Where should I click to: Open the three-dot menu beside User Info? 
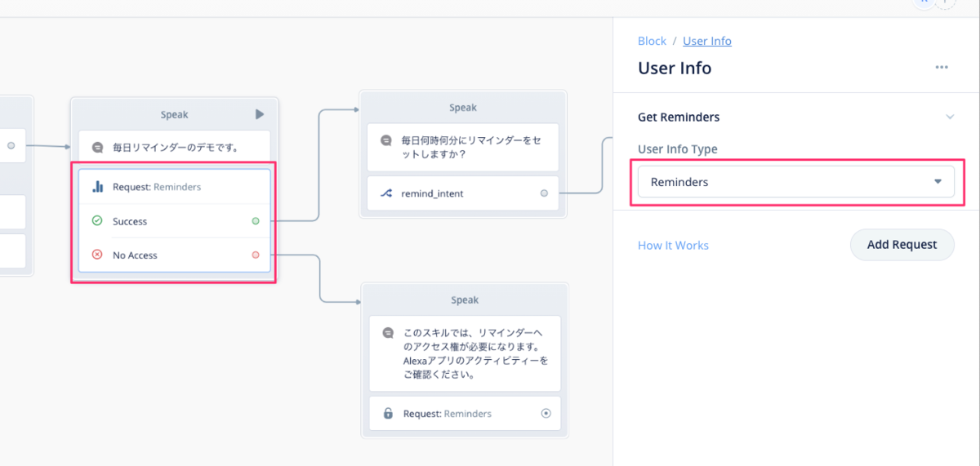942,68
